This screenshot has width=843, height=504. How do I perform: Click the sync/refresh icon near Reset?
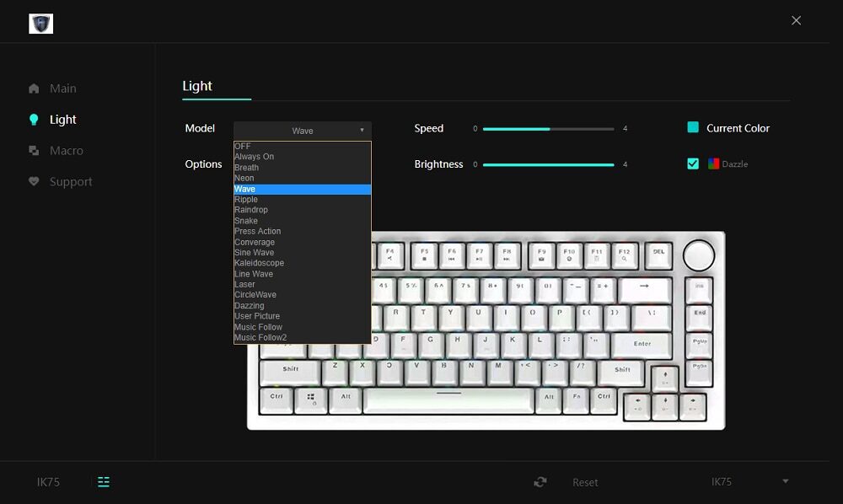click(540, 482)
